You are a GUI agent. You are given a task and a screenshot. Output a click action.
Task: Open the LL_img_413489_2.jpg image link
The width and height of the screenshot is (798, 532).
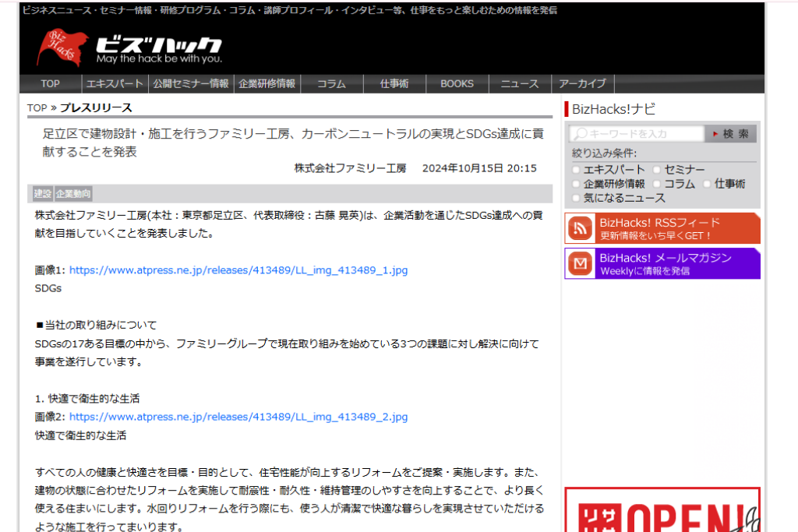tap(238, 417)
